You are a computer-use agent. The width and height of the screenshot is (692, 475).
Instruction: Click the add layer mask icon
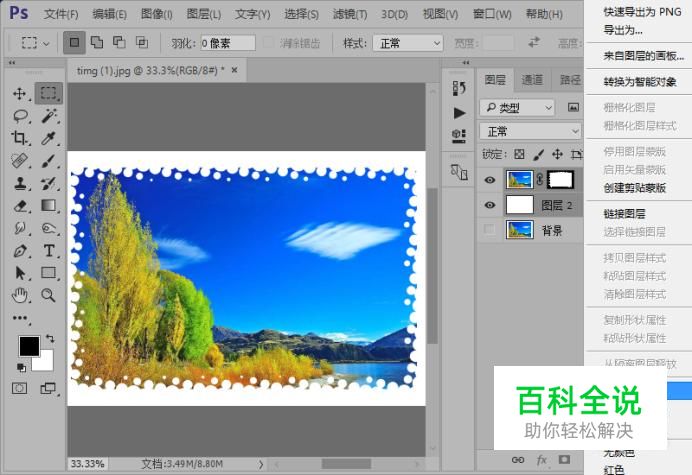click(564, 460)
